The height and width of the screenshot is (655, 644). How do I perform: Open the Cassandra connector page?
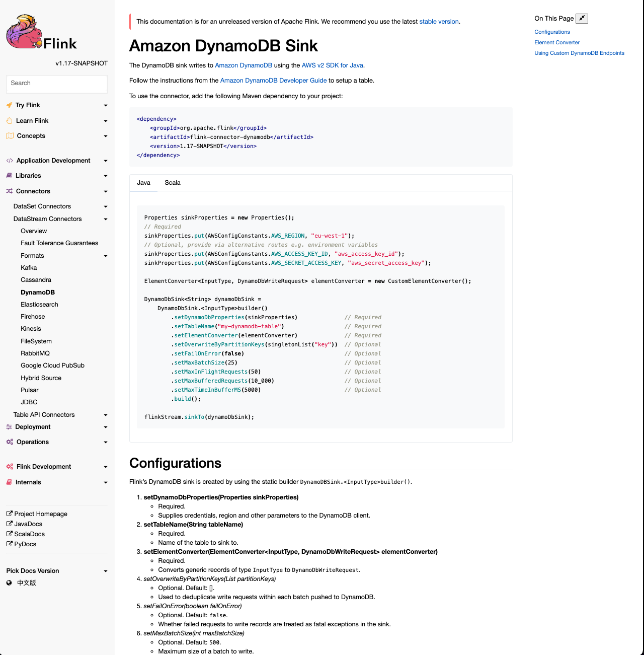coord(36,280)
